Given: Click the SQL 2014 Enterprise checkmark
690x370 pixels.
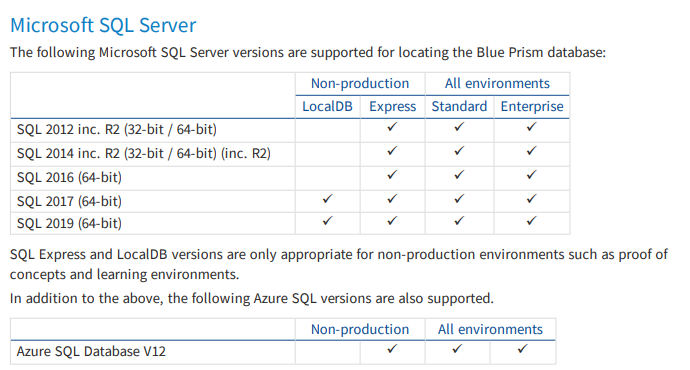Looking at the screenshot, I should pos(531,151).
